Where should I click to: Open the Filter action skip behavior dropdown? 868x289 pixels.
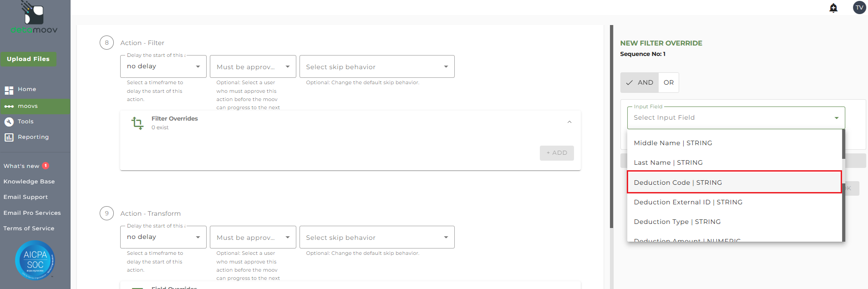377,67
